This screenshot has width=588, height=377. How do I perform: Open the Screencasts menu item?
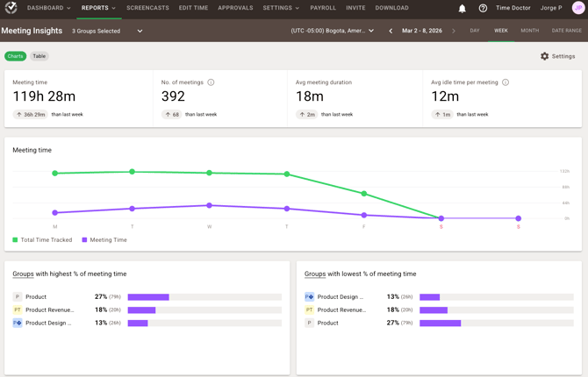click(x=147, y=8)
